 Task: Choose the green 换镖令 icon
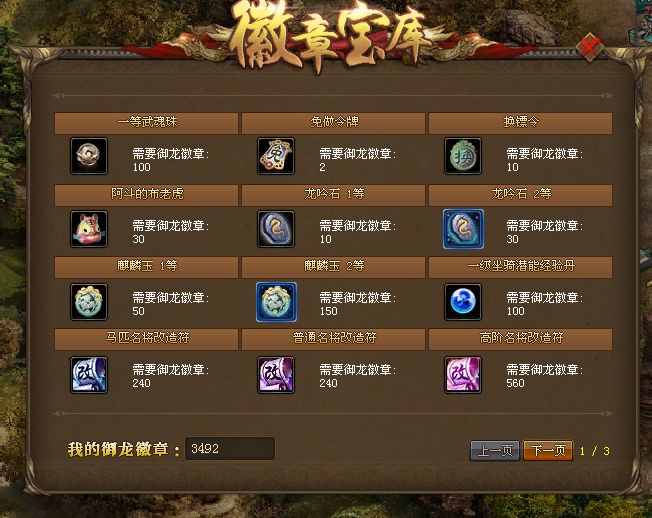[463, 156]
